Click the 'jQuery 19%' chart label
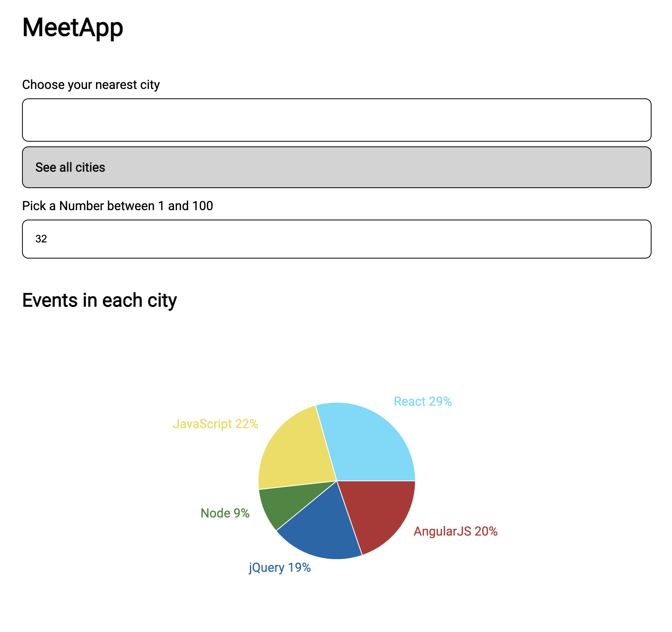 pyautogui.click(x=279, y=567)
